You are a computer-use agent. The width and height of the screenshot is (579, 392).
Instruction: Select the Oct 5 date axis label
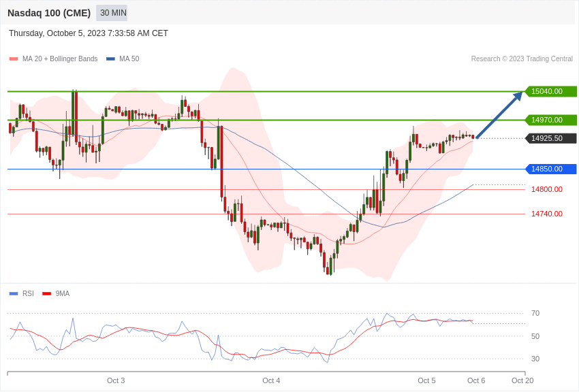426,380
